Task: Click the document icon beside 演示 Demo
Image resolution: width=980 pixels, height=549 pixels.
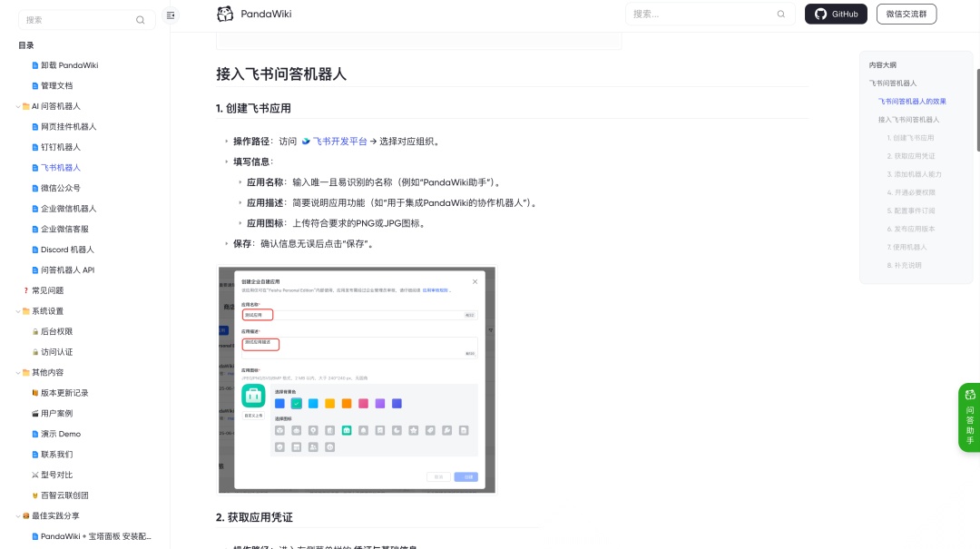Action: (x=35, y=434)
